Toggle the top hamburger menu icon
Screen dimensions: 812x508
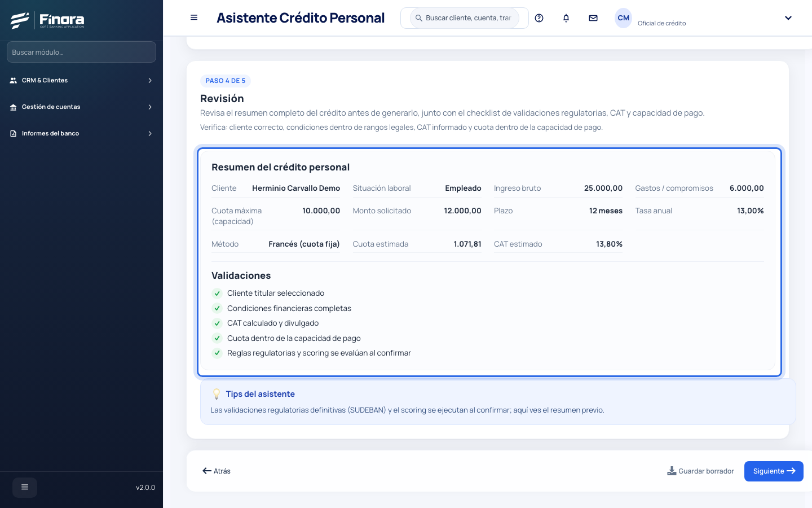(194, 17)
